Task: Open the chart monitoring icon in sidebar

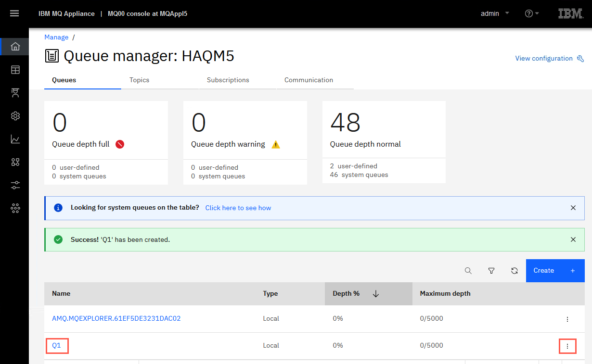Action: pos(15,139)
